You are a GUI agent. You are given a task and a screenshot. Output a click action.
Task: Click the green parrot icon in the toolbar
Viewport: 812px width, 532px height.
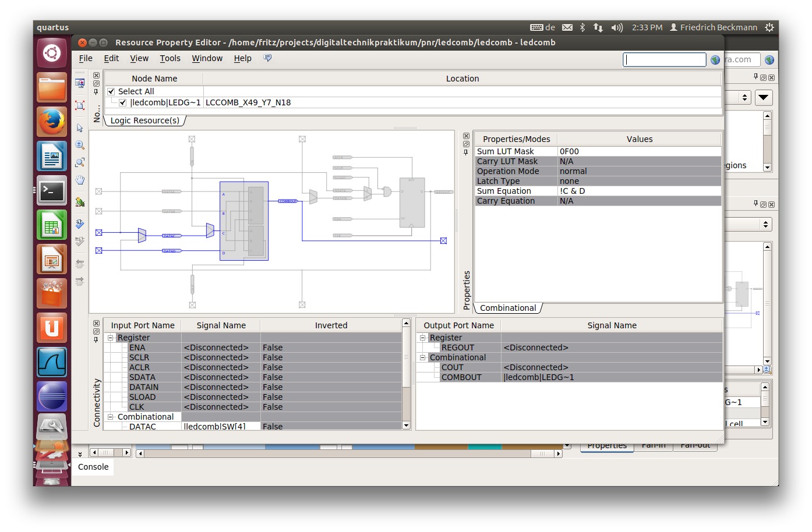pyautogui.click(x=80, y=202)
